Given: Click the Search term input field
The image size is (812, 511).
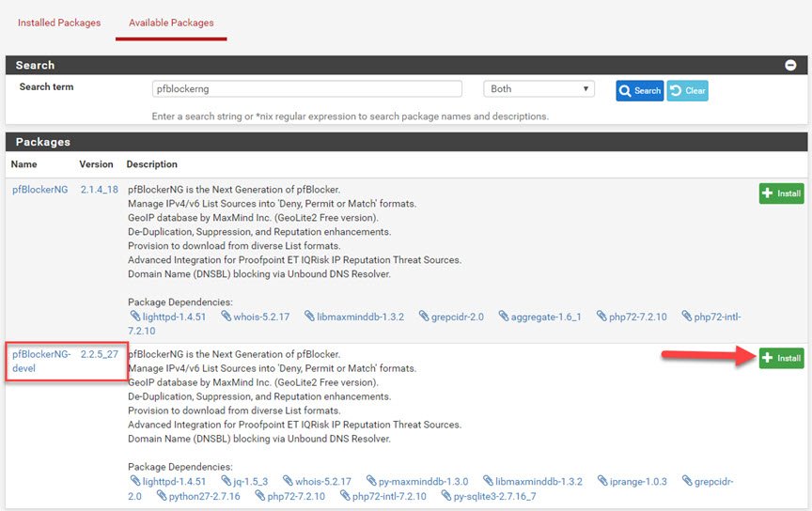Looking at the screenshot, I should click(x=306, y=89).
